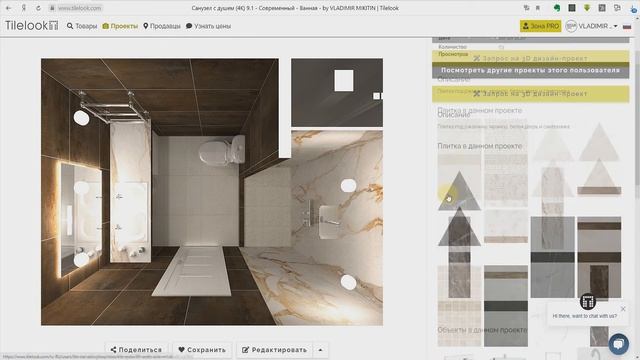Click the www.tilelook.com address field
The image size is (640, 360).
pos(79,8)
